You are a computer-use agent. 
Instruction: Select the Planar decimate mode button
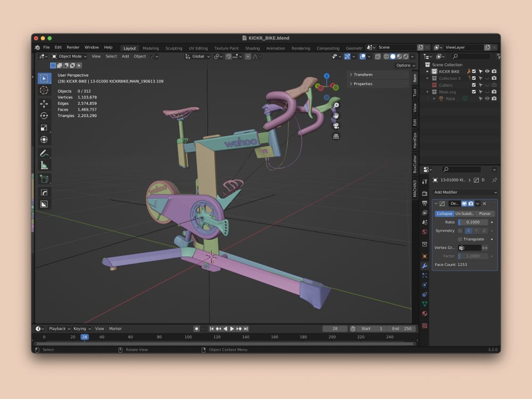coord(485,214)
